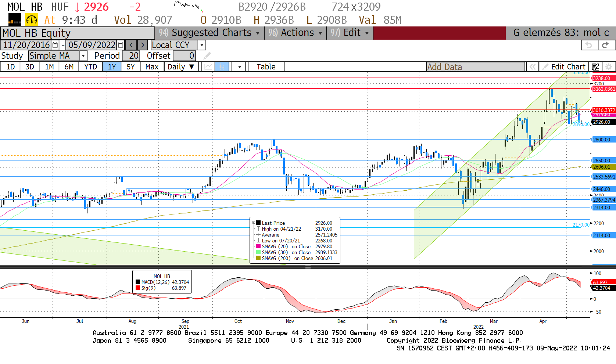616x364 pixels.
Task: Click the end date field 05/09/2022
Action: [x=92, y=45]
